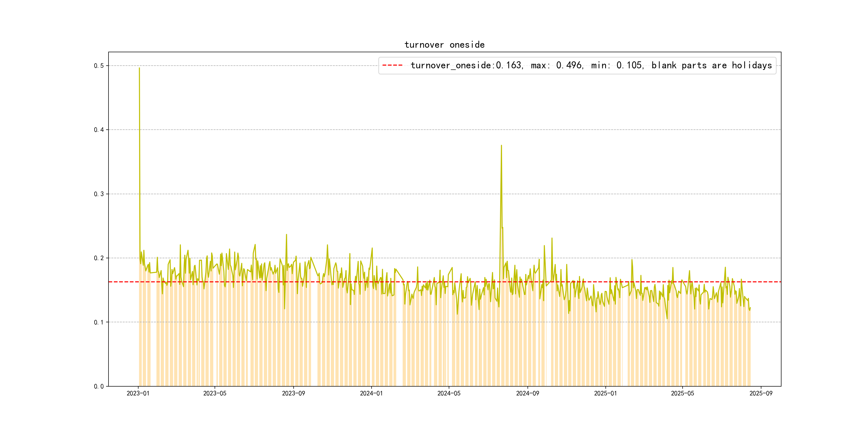
Task: Click the chart title 'turnover oneside'
Action: click(x=444, y=45)
